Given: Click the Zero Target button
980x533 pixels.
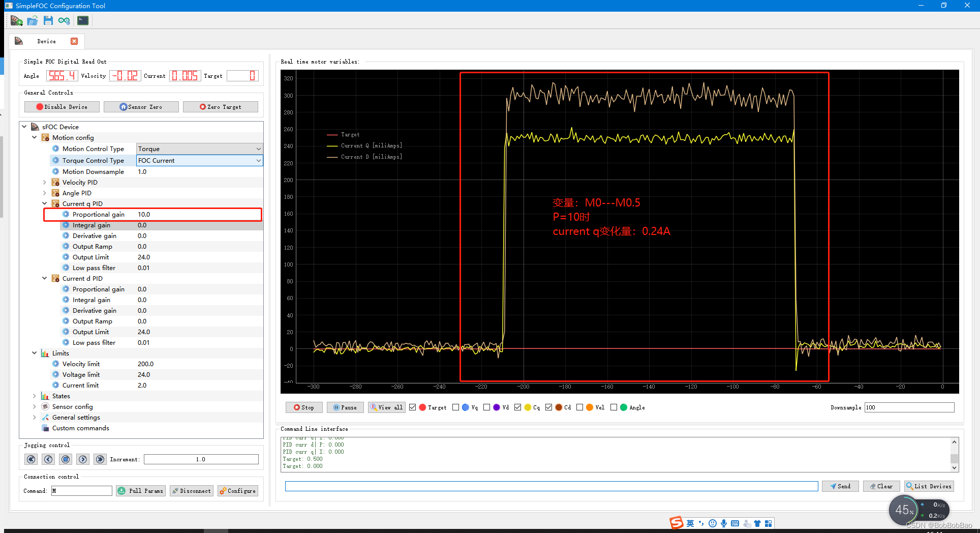Looking at the screenshot, I should [221, 107].
